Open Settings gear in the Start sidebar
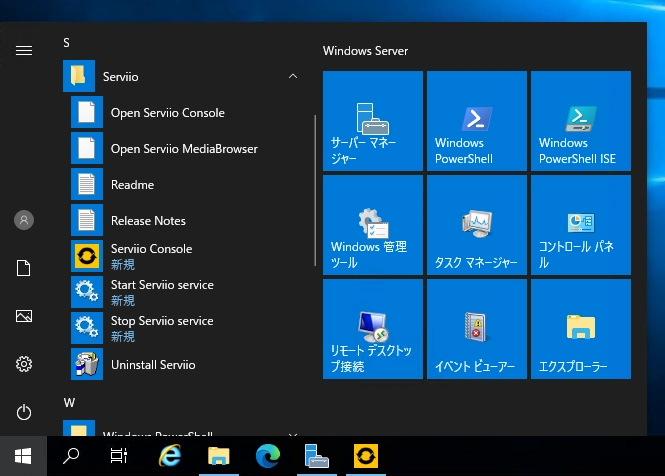Viewport: 665px width, 476px height. [x=24, y=364]
